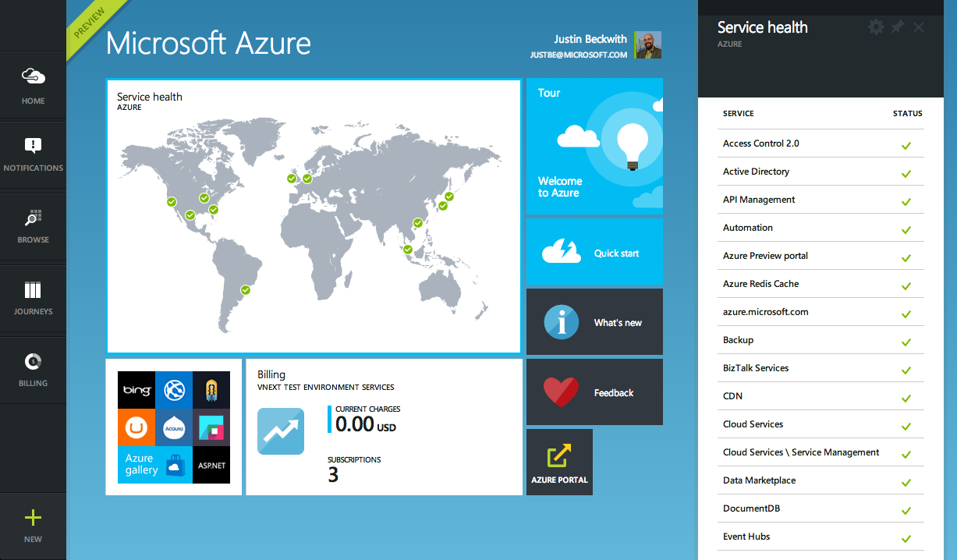Open Service health blade settings gear

(x=877, y=27)
